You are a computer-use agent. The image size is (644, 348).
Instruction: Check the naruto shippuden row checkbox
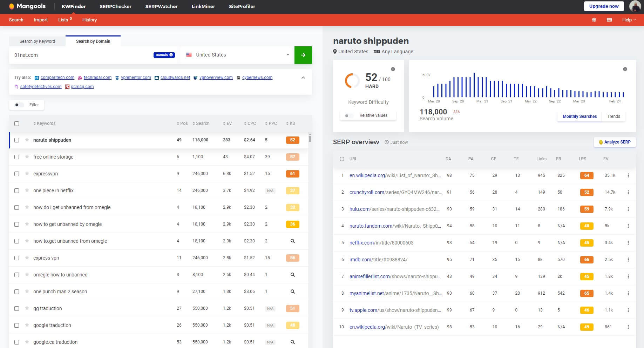point(16,140)
